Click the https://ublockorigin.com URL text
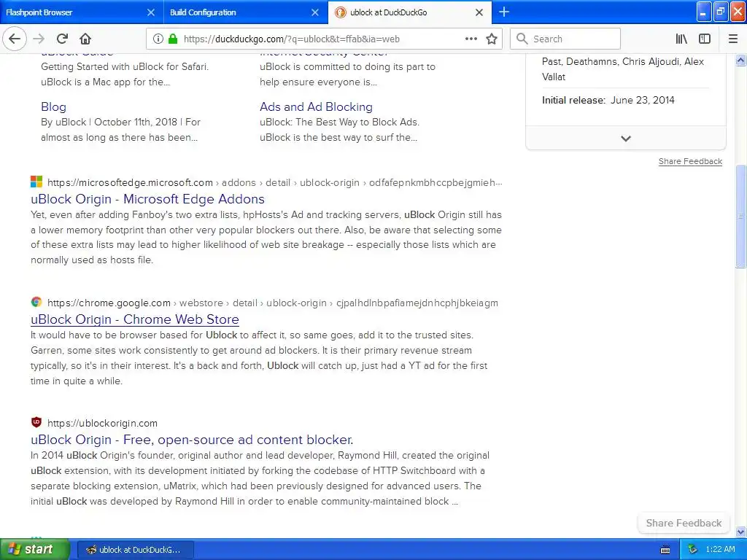The height and width of the screenshot is (560, 747). [x=102, y=423]
